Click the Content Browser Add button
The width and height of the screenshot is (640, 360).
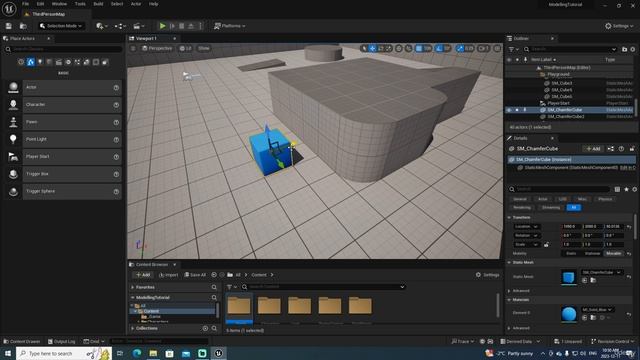coord(143,275)
